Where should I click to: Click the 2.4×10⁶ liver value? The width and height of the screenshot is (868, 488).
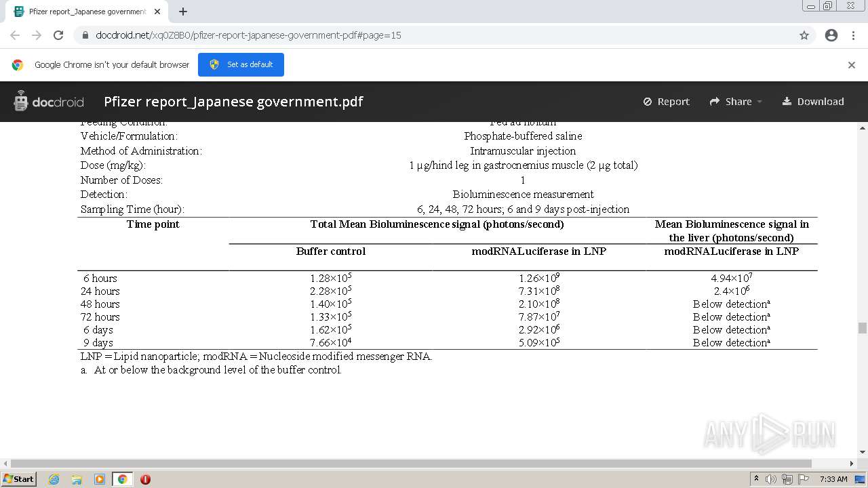pyautogui.click(x=732, y=291)
